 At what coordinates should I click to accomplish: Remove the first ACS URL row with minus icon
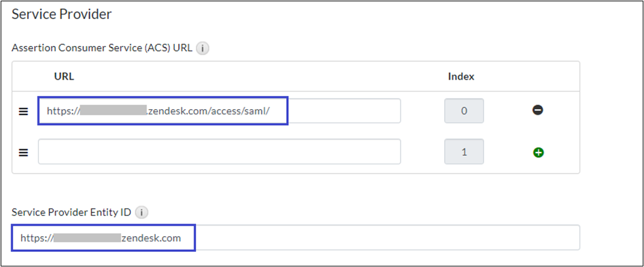click(537, 110)
